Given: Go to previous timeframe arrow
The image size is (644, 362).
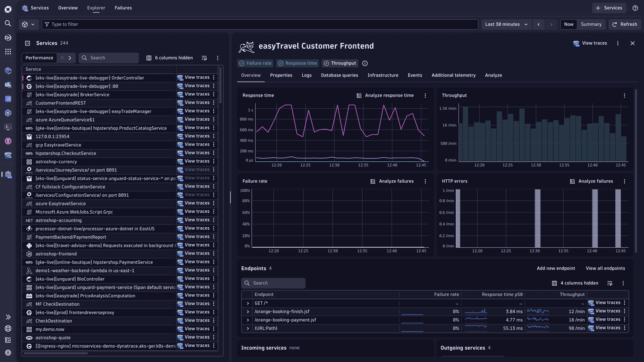Looking at the screenshot, I should tap(539, 25).
